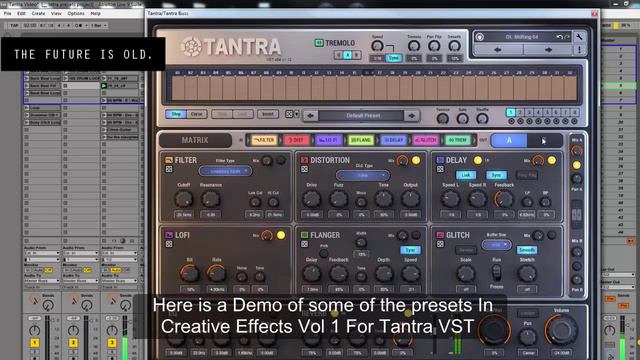640x360 pixels.
Task: Open the preset bank name field
Action: point(521,37)
